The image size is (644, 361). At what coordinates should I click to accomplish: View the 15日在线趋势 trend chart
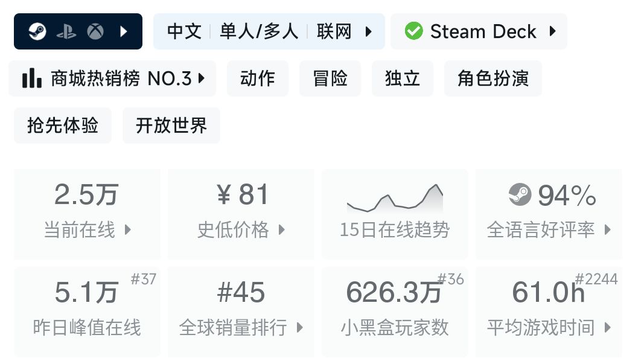click(x=395, y=214)
